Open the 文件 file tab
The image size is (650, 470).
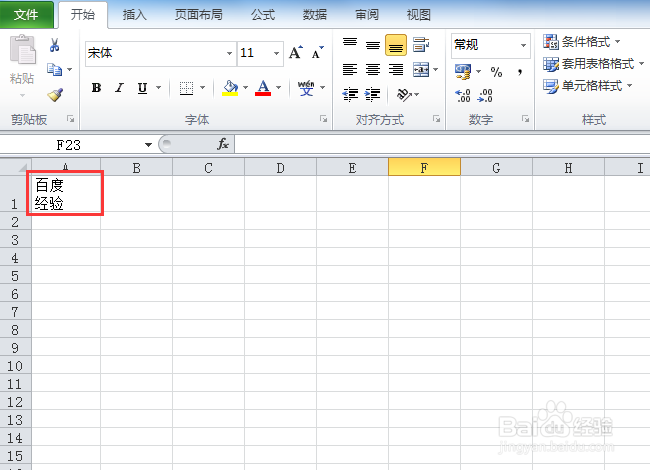(26, 15)
